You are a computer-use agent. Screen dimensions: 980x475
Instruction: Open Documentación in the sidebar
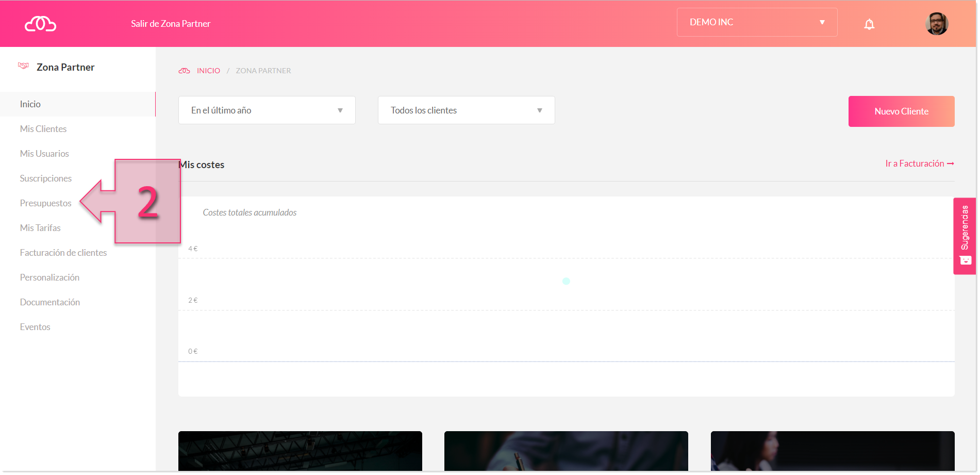click(x=50, y=302)
